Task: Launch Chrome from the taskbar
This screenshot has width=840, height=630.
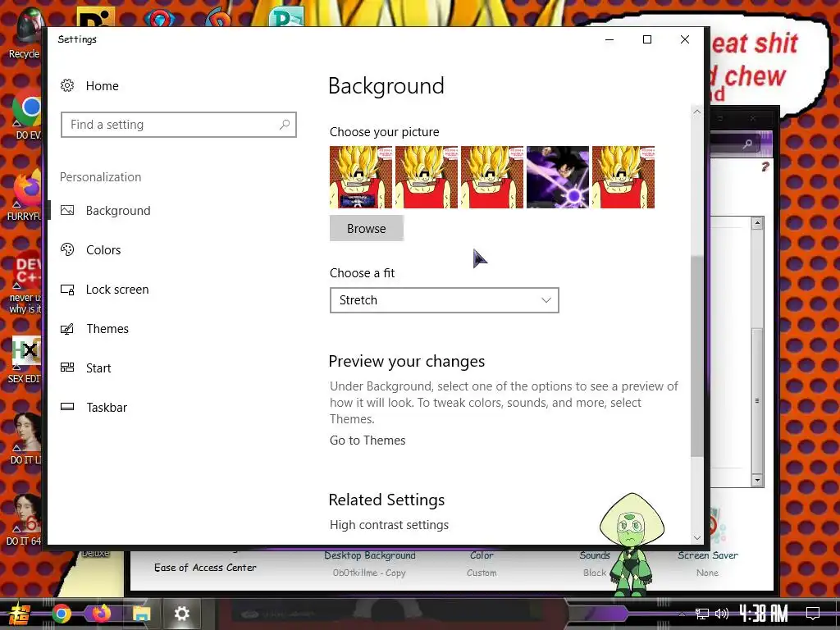Action: [62, 614]
